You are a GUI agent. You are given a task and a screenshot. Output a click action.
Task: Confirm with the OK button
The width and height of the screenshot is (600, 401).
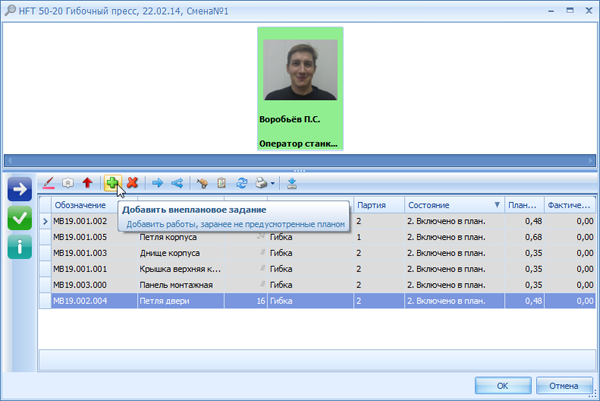pos(503,386)
